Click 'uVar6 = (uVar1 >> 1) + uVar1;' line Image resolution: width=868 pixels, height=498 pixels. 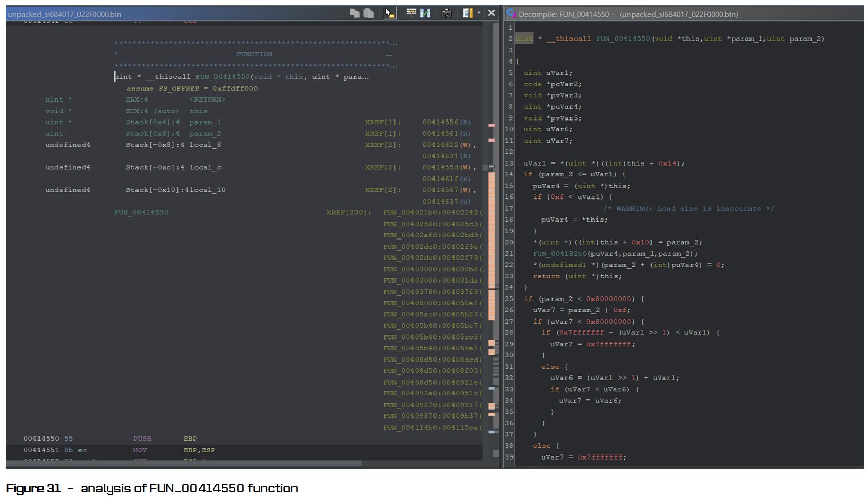[615, 377]
